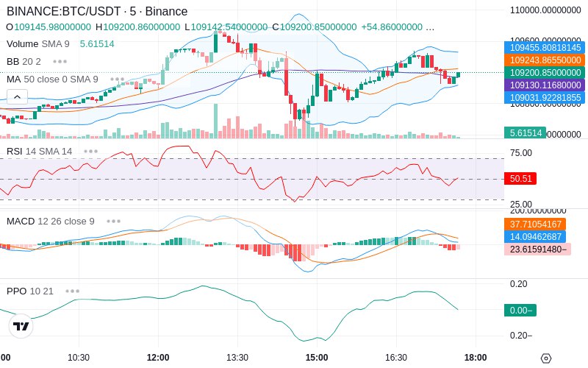Open more options for MA 50 indicator

click(118, 79)
